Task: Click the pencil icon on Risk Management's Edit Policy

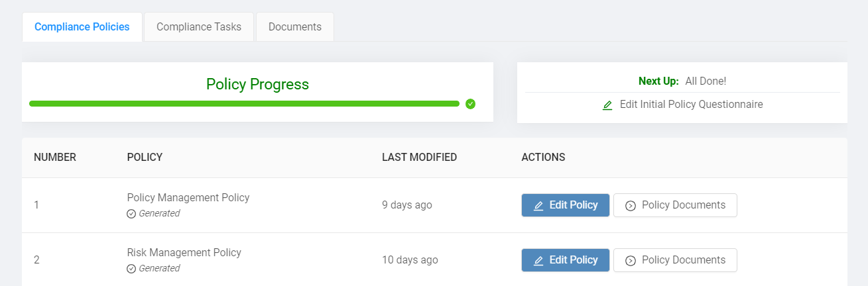Action: coord(538,260)
